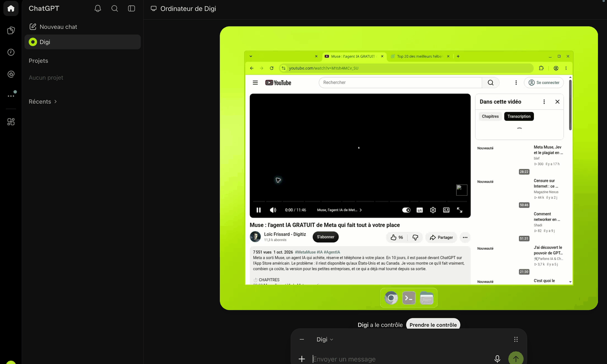The height and width of the screenshot is (364, 607).
Task: Open more actions ellipsis next to Partager
Action: click(465, 237)
